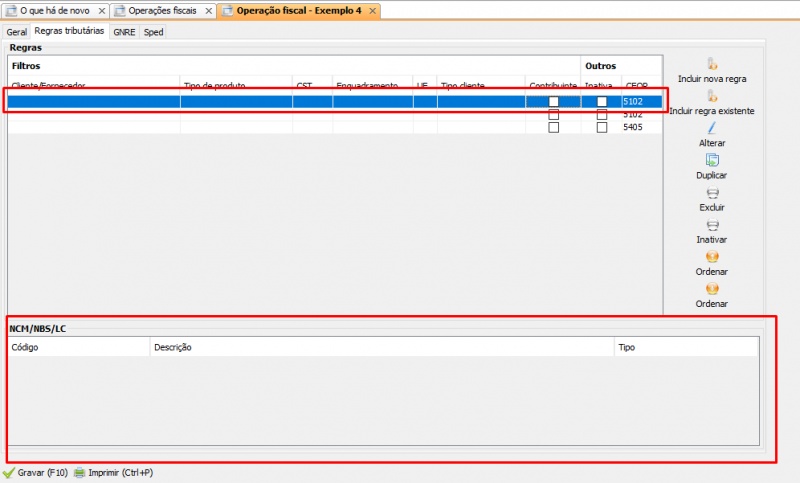The width and height of the screenshot is (800, 483).
Task: Click the Descrição column header
Action: (x=172, y=348)
